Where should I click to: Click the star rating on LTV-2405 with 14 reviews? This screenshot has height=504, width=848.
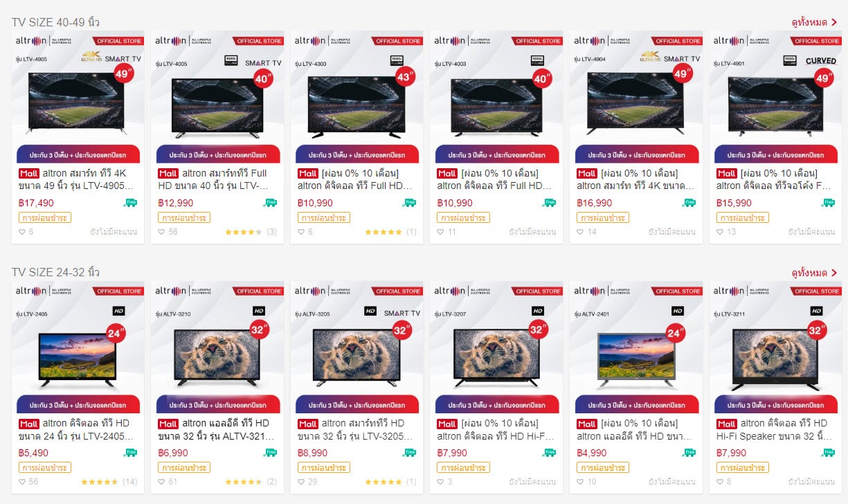(99, 482)
